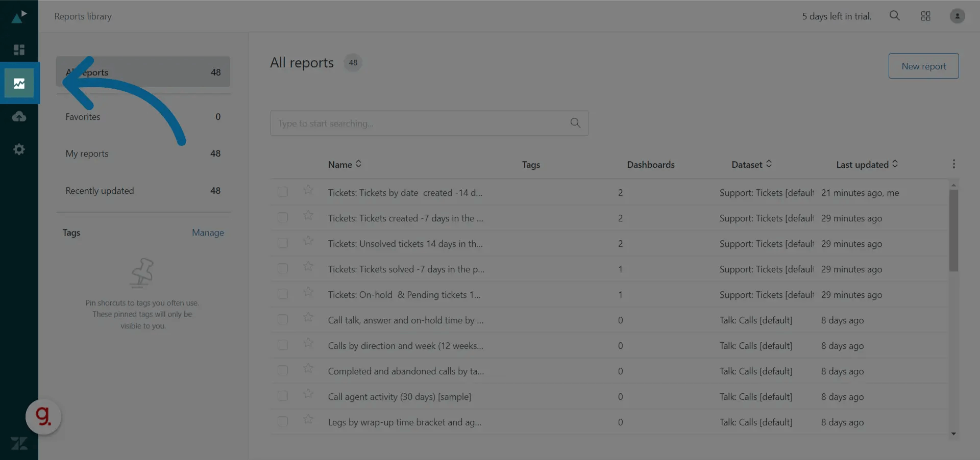Viewport: 980px width, 460px height.
Task: Open the user profile avatar
Action: (957, 16)
